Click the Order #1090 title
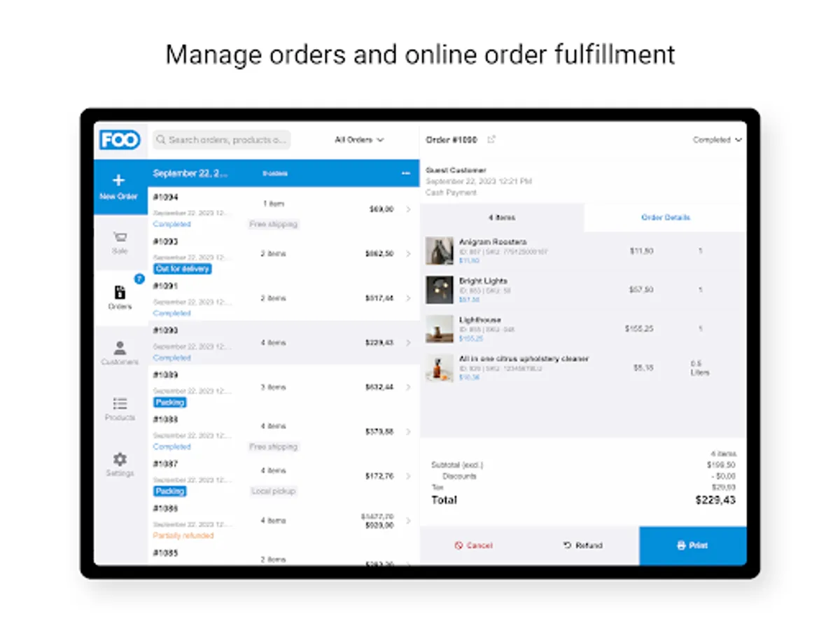Viewport: 840px width, 630px height. pyautogui.click(x=451, y=140)
